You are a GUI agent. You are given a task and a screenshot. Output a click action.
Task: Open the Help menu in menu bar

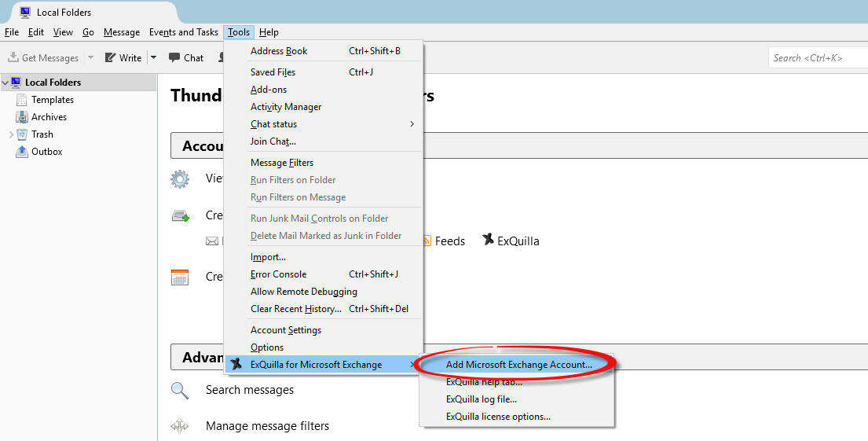[x=269, y=32]
